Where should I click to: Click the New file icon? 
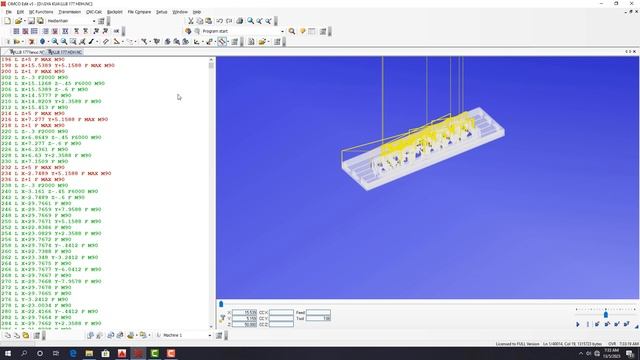pos(8,21)
